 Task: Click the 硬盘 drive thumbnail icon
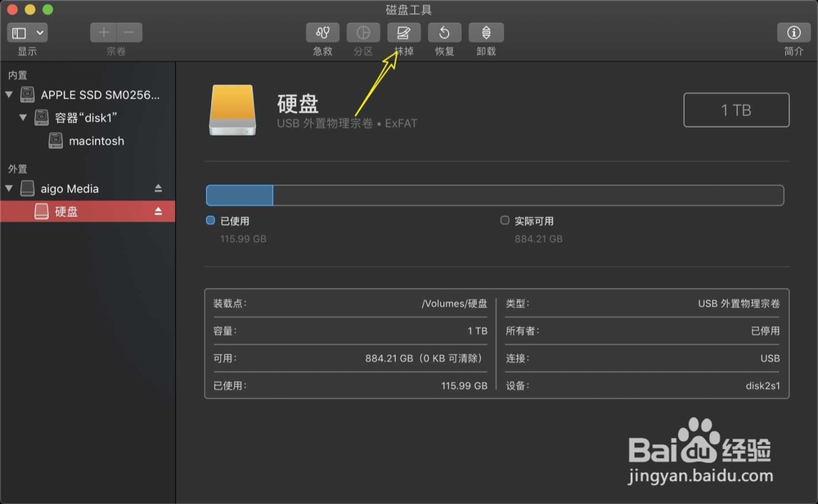(x=233, y=110)
